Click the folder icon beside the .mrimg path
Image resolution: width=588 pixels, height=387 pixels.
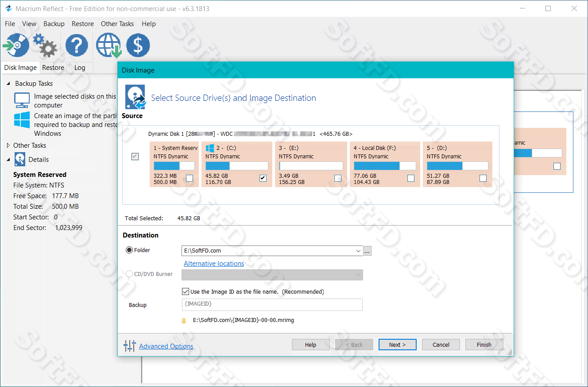184,320
